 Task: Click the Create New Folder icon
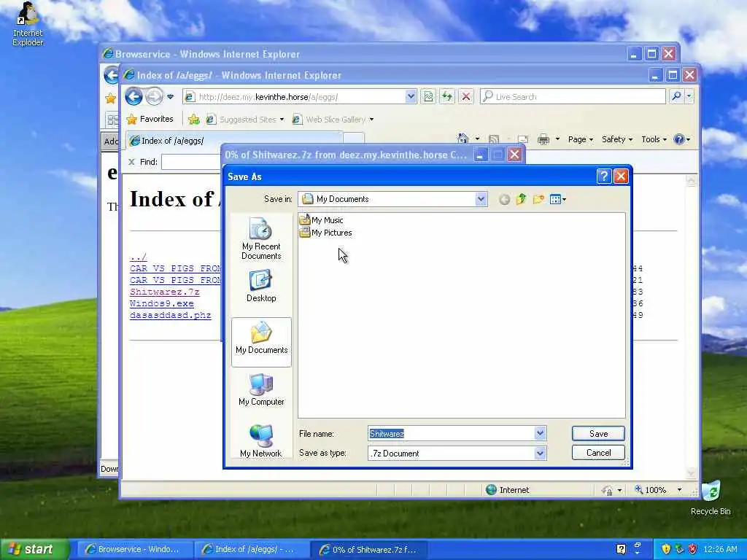click(538, 199)
